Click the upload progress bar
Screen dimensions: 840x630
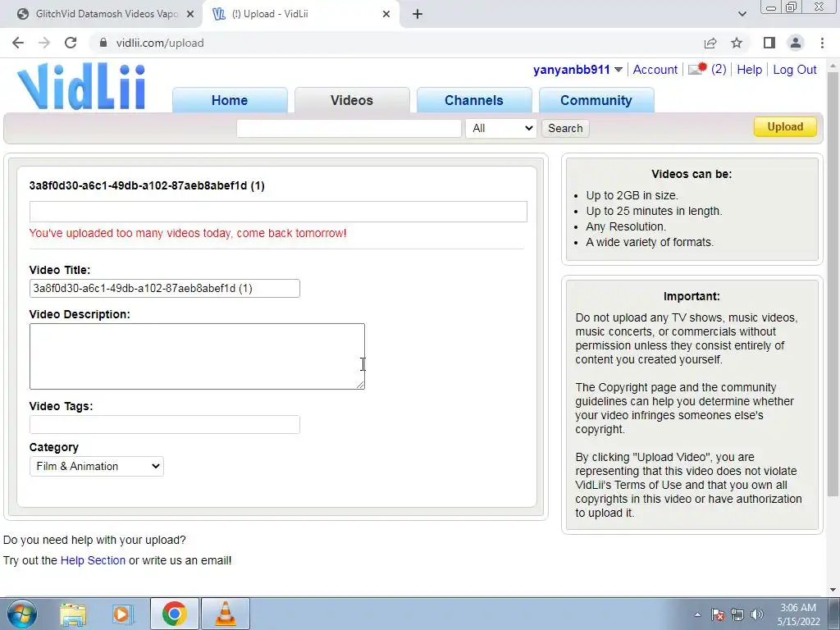pos(278,212)
